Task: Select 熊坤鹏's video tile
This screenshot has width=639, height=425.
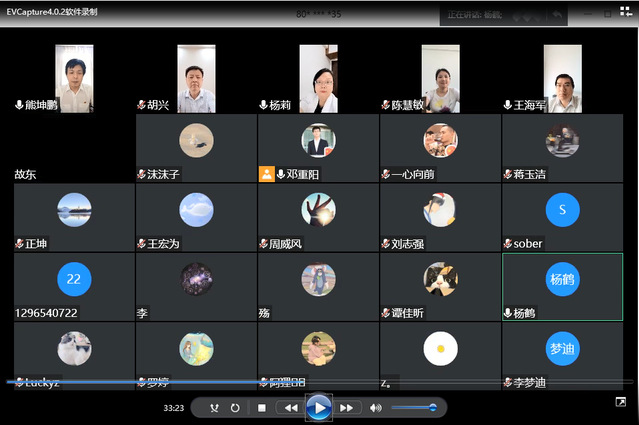Action: [75, 78]
